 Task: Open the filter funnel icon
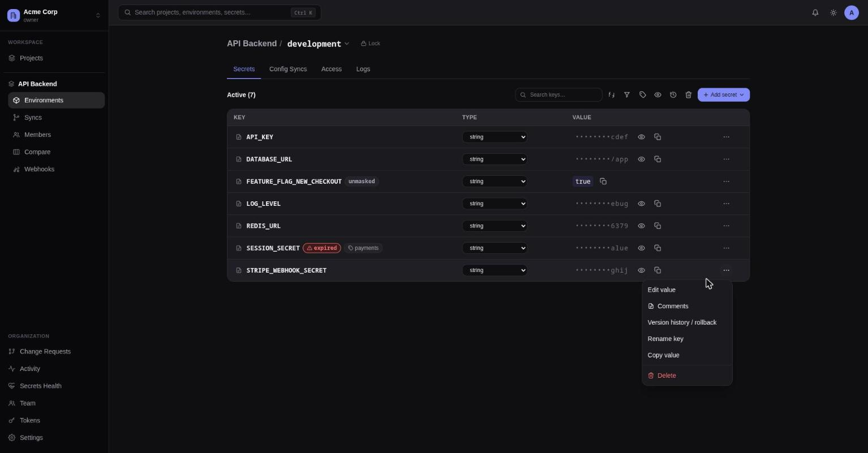click(627, 95)
